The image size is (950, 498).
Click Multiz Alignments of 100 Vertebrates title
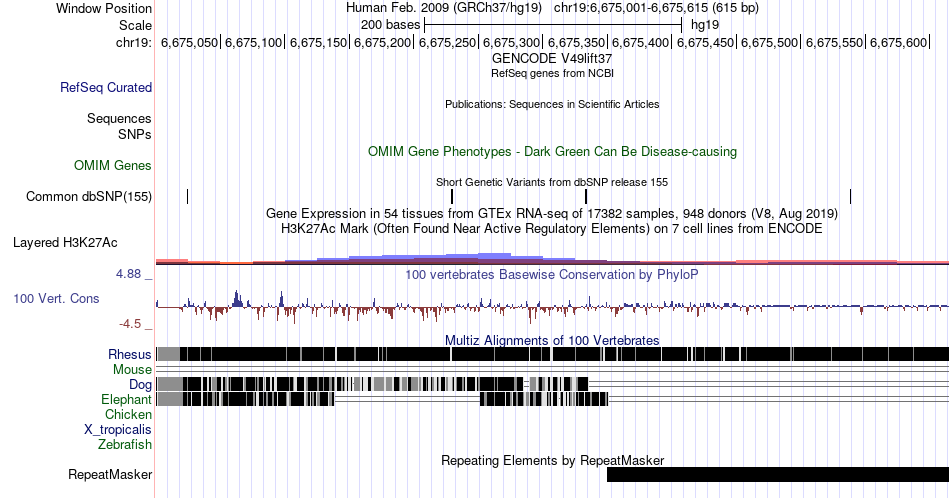(x=552, y=340)
